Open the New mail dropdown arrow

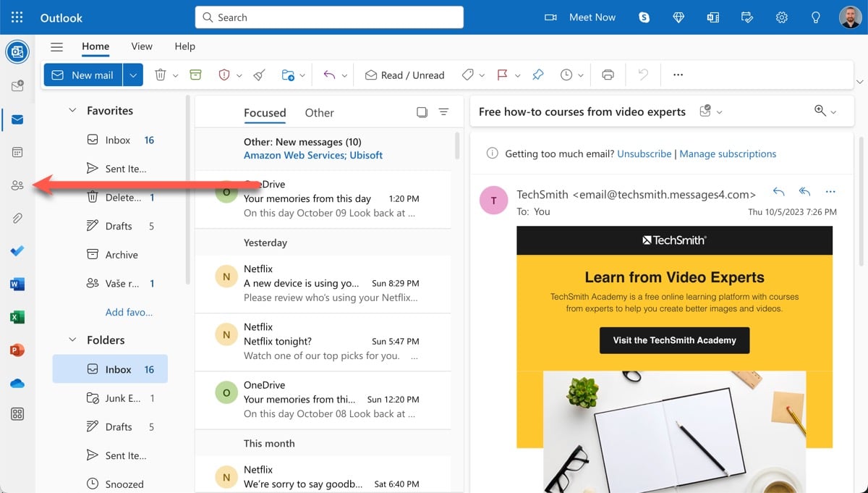coord(133,75)
